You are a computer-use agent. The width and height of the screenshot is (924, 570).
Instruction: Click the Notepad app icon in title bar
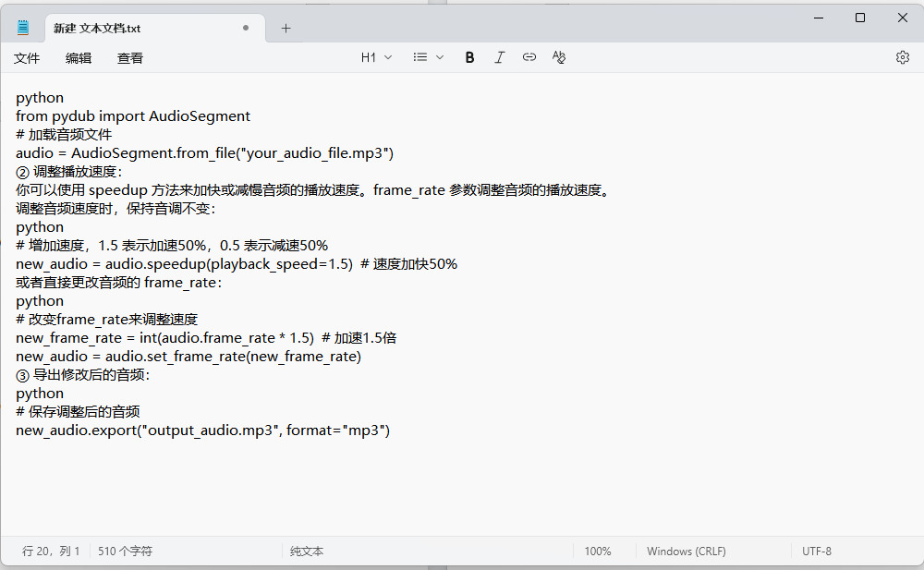tap(23, 28)
